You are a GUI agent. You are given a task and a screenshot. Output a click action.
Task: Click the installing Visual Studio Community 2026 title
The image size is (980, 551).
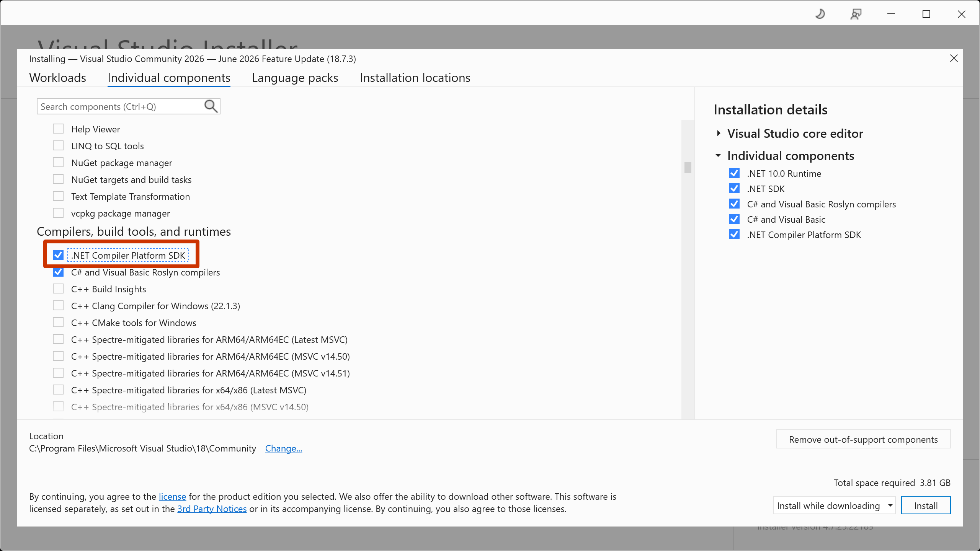[x=193, y=59]
